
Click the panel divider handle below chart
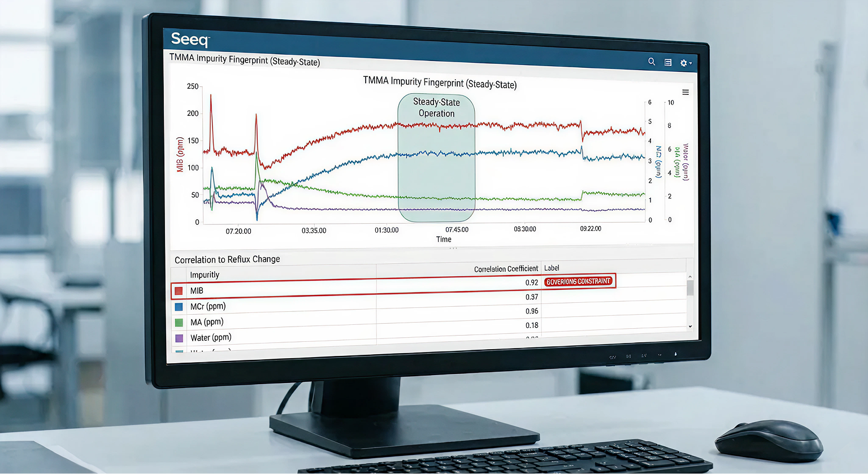(453, 249)
